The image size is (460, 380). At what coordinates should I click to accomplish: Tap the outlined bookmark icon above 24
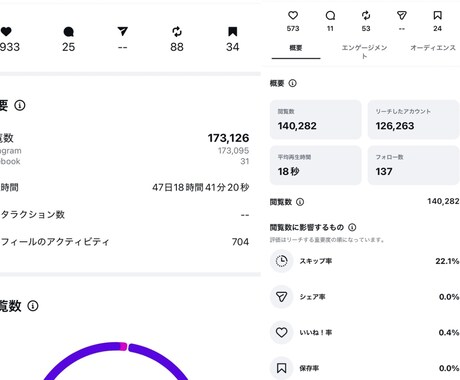pos(437,15)
